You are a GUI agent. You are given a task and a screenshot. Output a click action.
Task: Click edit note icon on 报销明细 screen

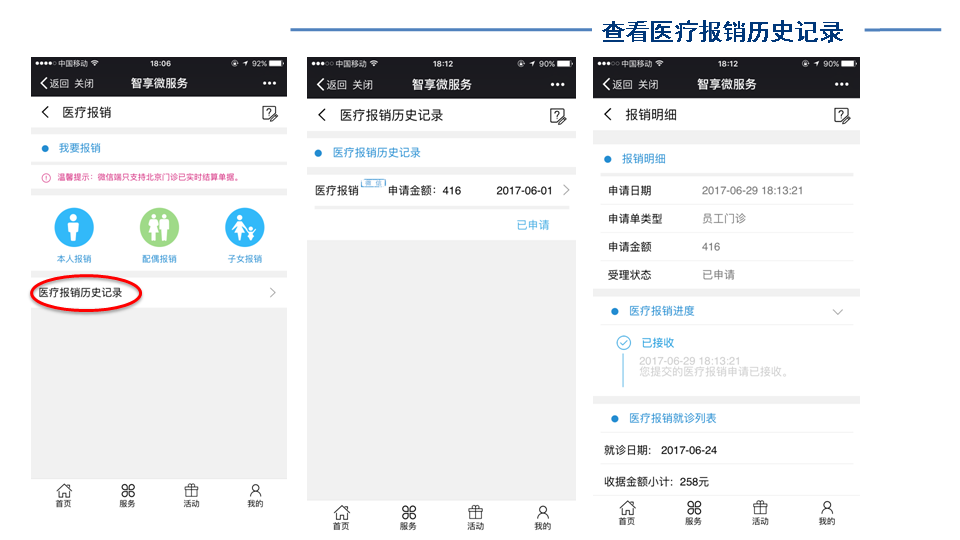[x=842, y=115]
